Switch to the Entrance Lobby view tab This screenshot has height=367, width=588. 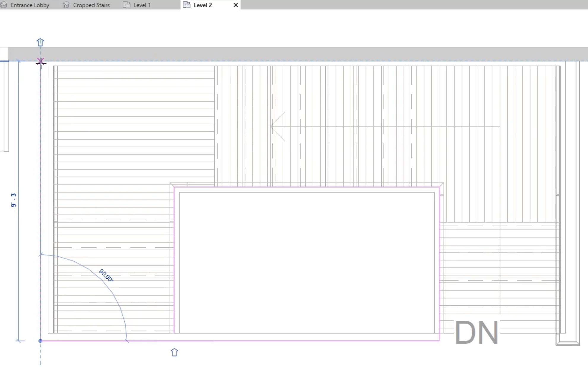25,5
